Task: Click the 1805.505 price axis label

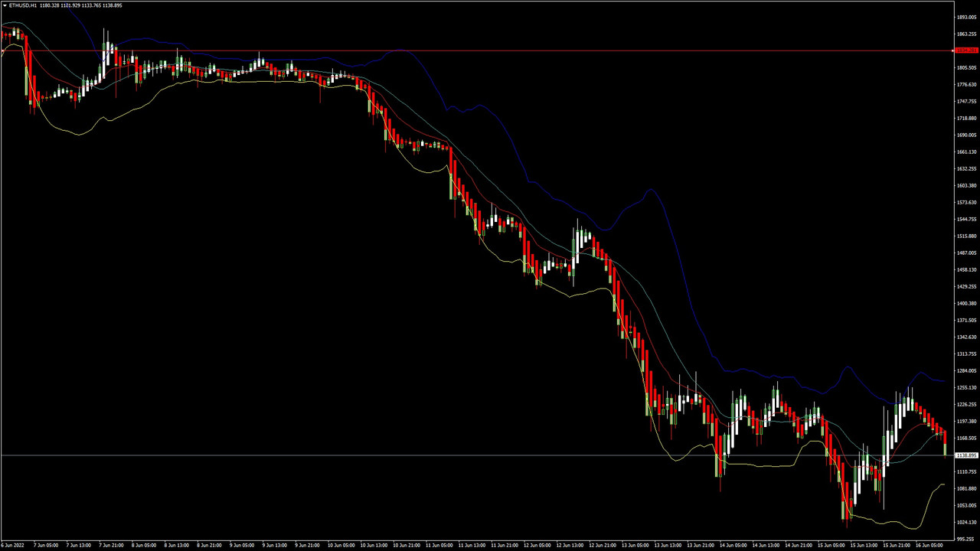Action: [x=966, y=67]
